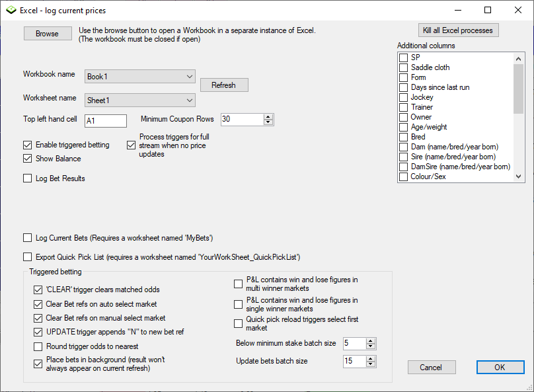Check the Jockey additional column
The image size is (534, 392).
404,97
